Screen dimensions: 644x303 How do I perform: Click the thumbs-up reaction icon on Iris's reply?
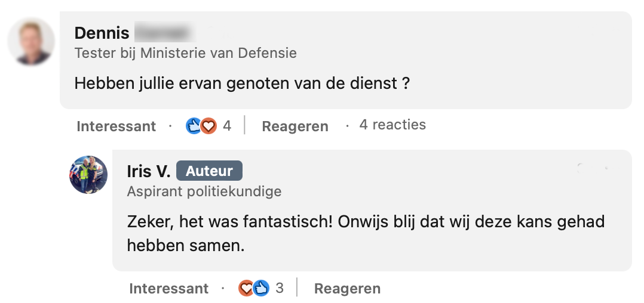coord(260,289)
